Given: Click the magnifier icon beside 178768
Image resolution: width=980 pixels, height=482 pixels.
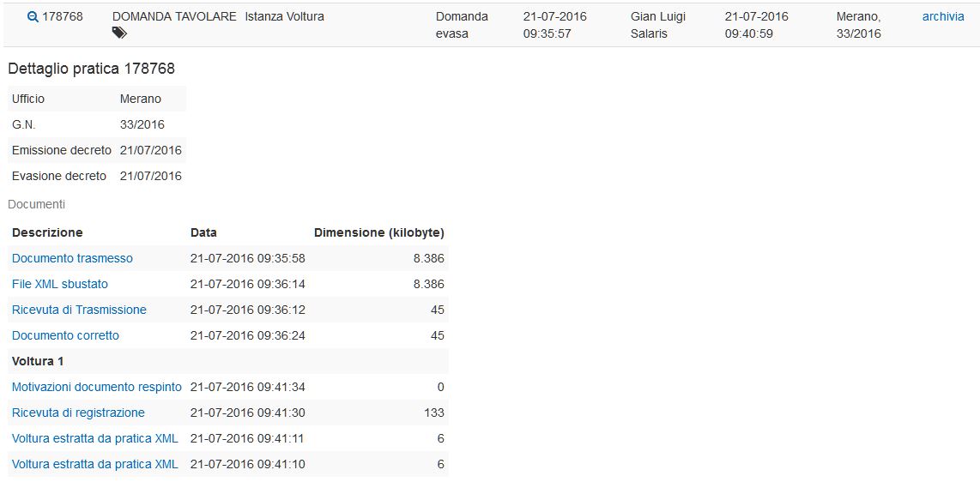Looking at the screenshot, I should point(33,16).
